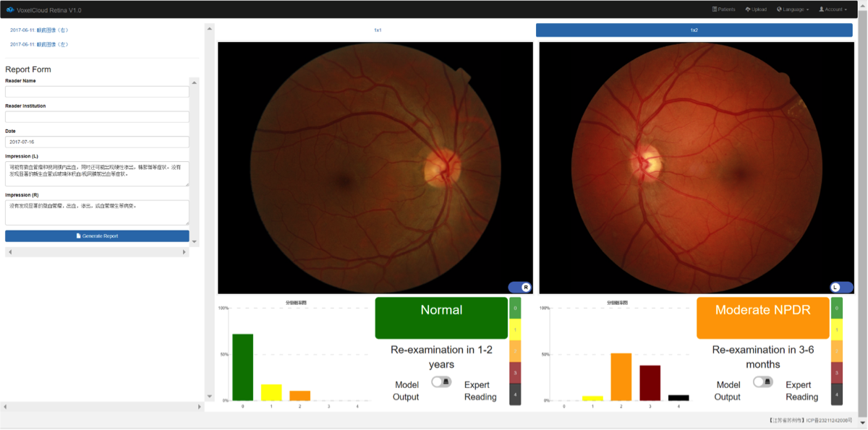
Task: Click the report form left scroll arrow
Action: [9, 251]
